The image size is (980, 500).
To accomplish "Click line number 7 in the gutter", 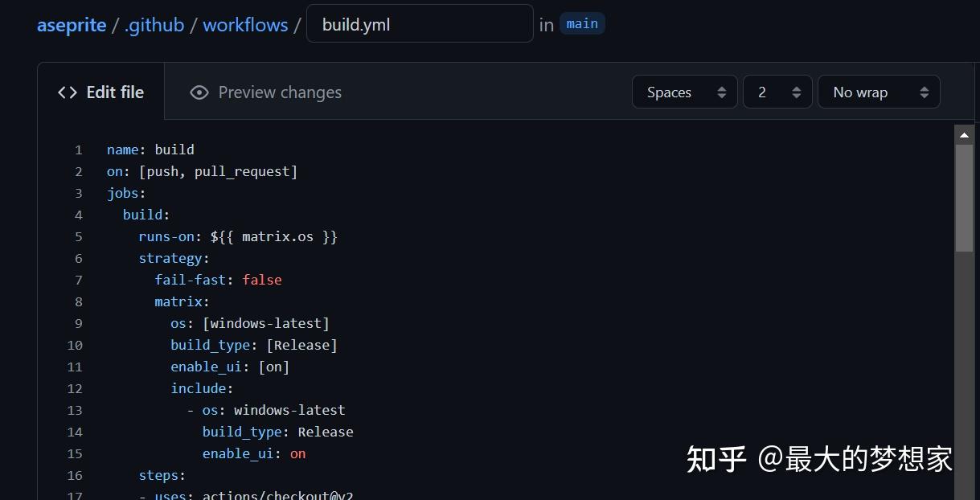I will tap(79, 280).
